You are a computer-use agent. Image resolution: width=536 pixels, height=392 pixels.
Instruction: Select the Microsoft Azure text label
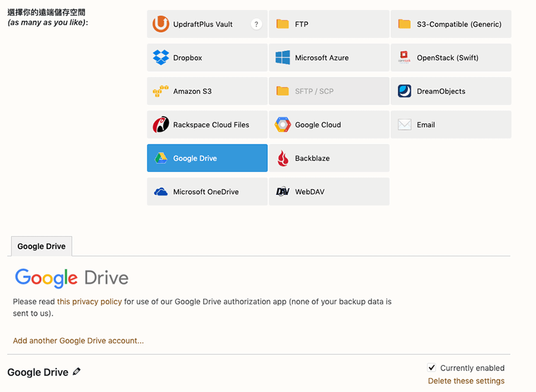tap(322, 58)
